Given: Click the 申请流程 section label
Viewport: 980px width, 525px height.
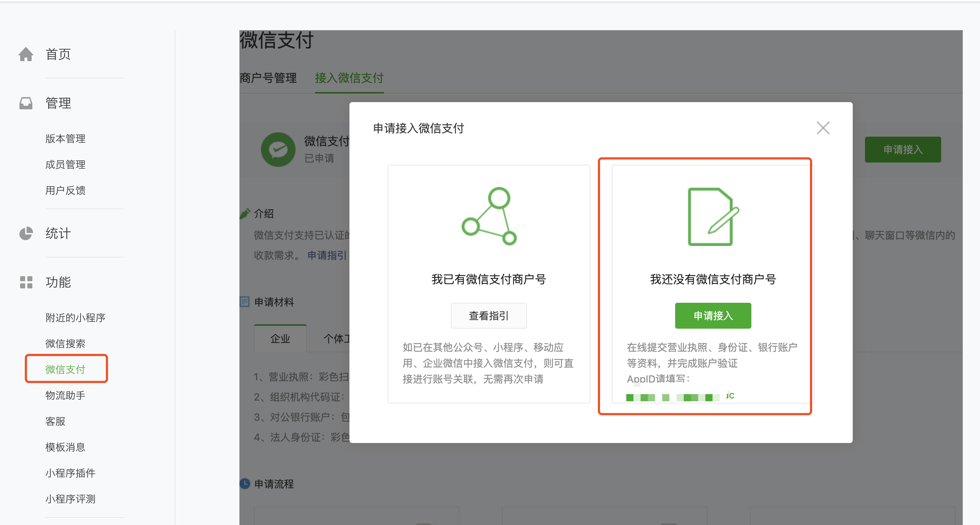Looking at the screenshot, I should 274,484.
